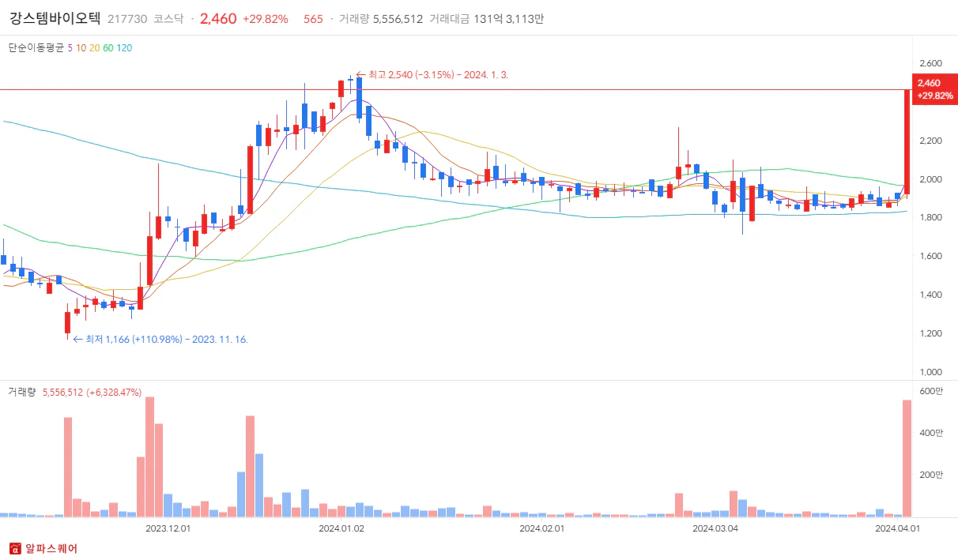Click the current price 2,460 in header
958x560 pixels.
pos(218,18)
